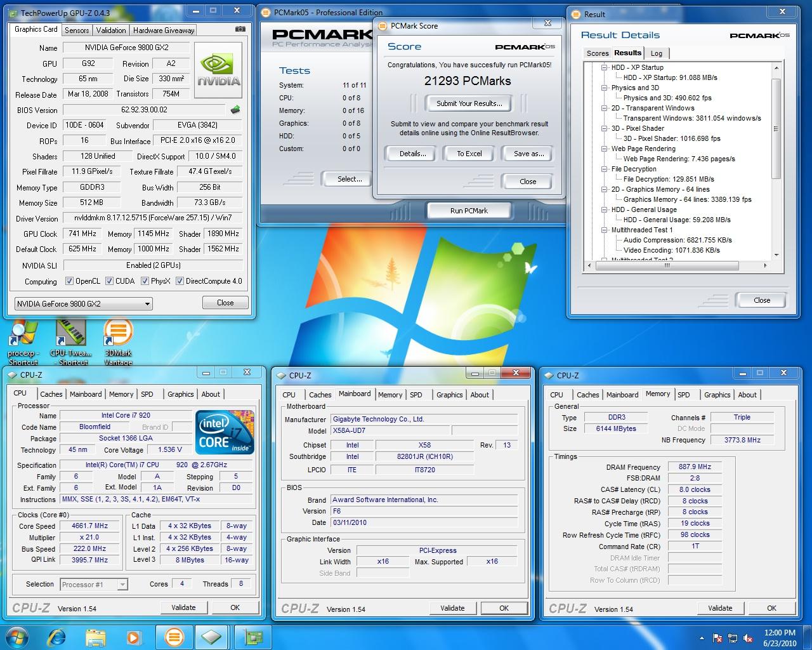Switch to PCMark orange taskbar icon
The image size is (812, 650).
[x=173, y=637]
